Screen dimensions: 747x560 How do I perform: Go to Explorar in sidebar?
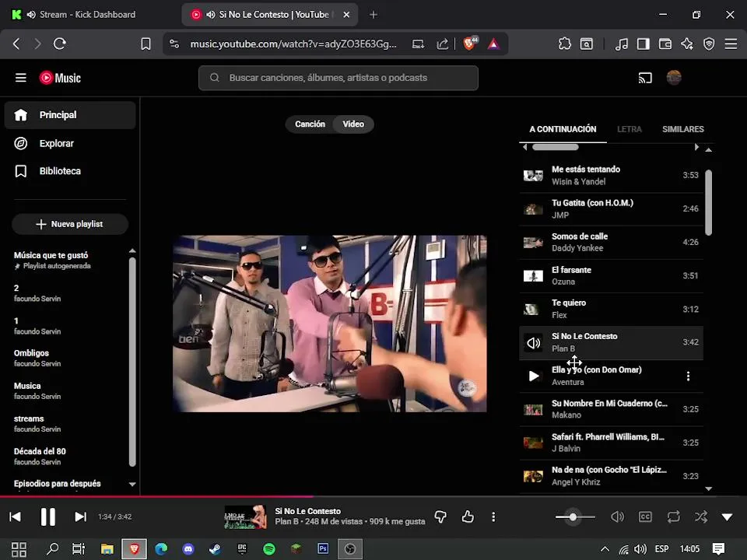(70, 143)
